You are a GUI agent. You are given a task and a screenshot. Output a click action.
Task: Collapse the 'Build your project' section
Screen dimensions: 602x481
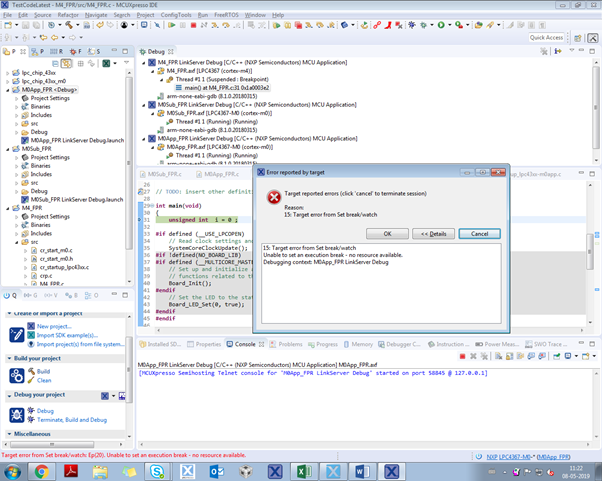click(9, 358)
